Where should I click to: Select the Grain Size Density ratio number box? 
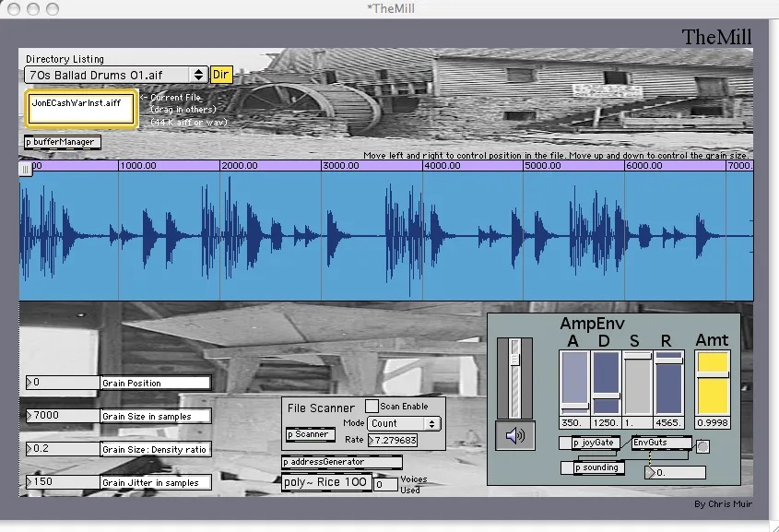[63, 448]
